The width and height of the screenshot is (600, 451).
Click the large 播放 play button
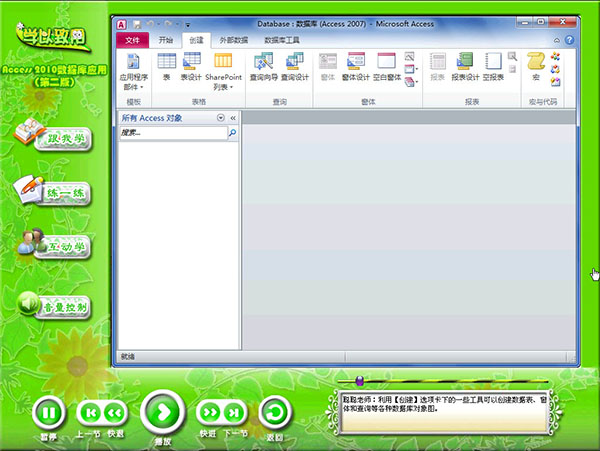pos(163,412)
